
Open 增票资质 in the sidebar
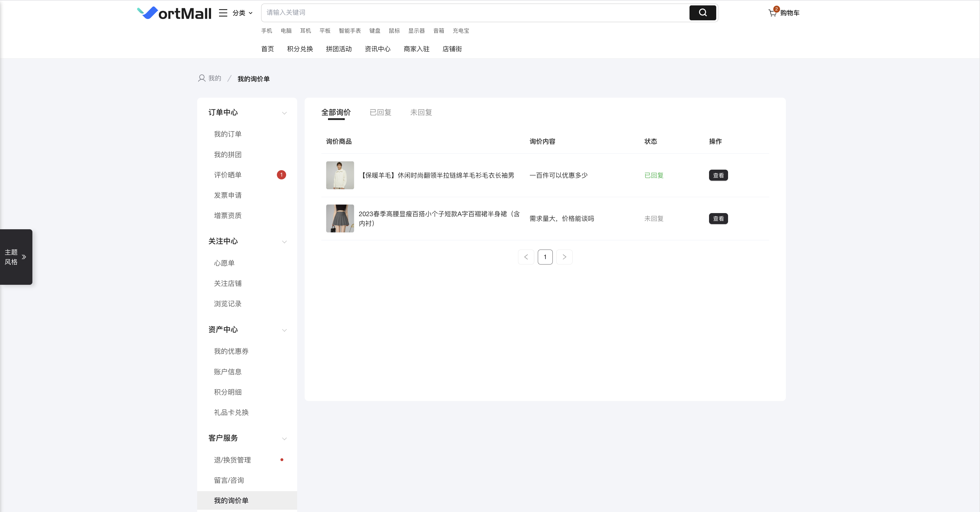pos(228,215)
